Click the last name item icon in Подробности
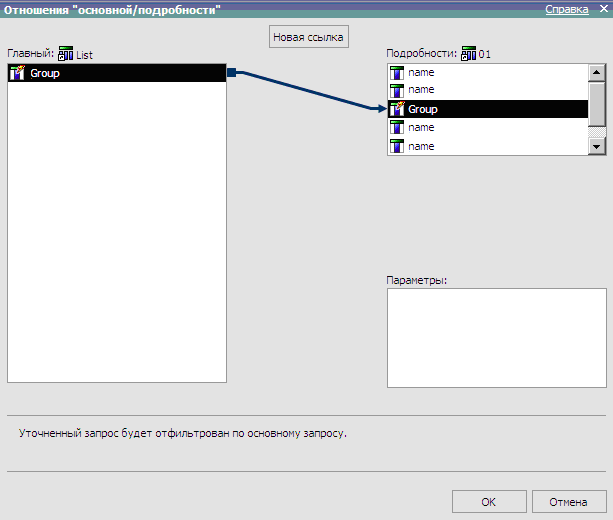The width and height of the screenshot is (613, 520). (396, 146)
